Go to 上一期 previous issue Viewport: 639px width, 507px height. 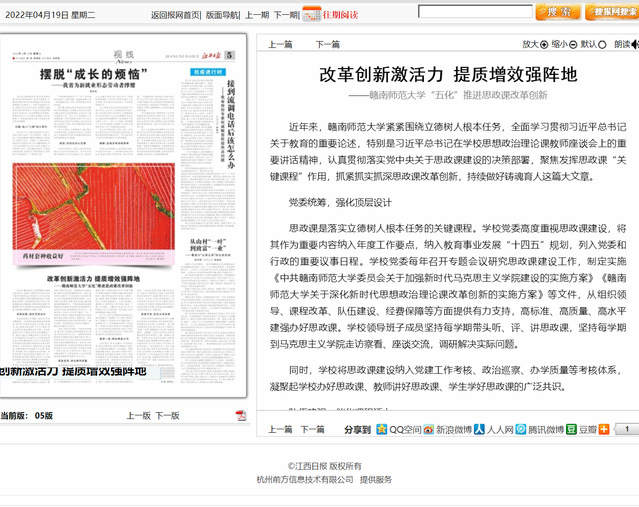tap(257, 15)
